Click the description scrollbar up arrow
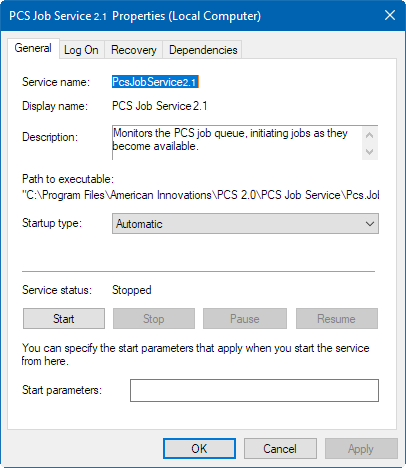This screenshot has width=406, height=468. click(369, 135)
